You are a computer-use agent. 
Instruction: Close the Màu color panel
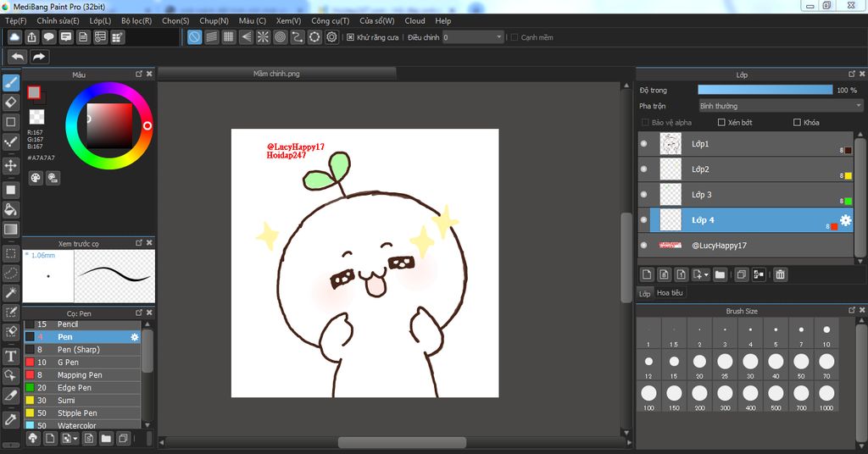[x=149, y=74]
